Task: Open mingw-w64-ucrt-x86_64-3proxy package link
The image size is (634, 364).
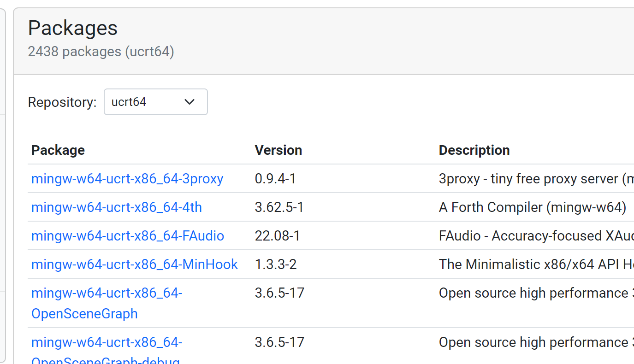Action: (x=127, y=179)
